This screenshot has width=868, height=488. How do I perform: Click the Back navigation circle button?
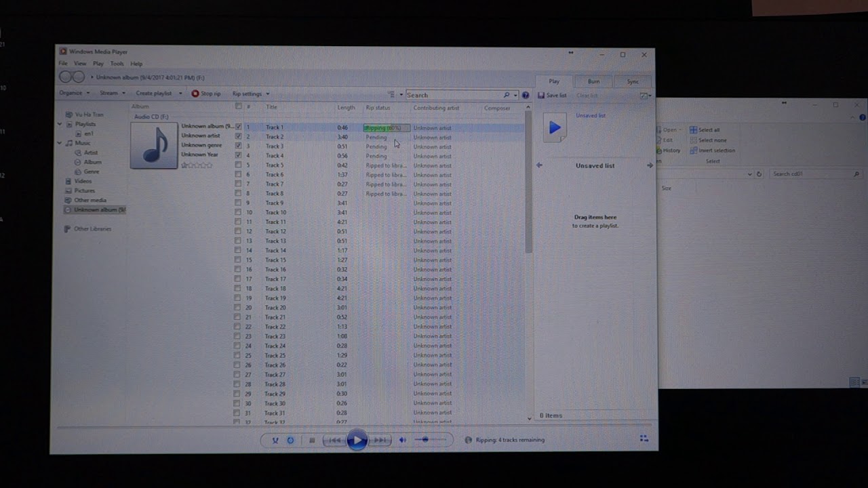click(66, 77)
